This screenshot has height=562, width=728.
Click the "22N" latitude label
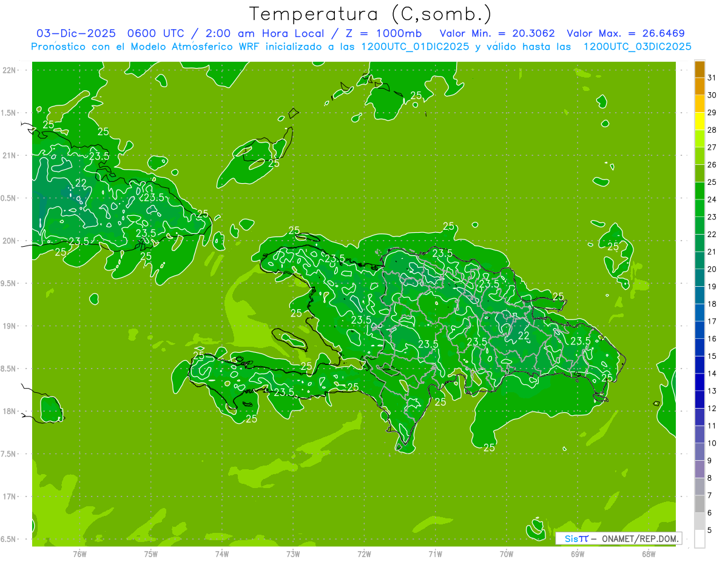[x=10, y=70]
